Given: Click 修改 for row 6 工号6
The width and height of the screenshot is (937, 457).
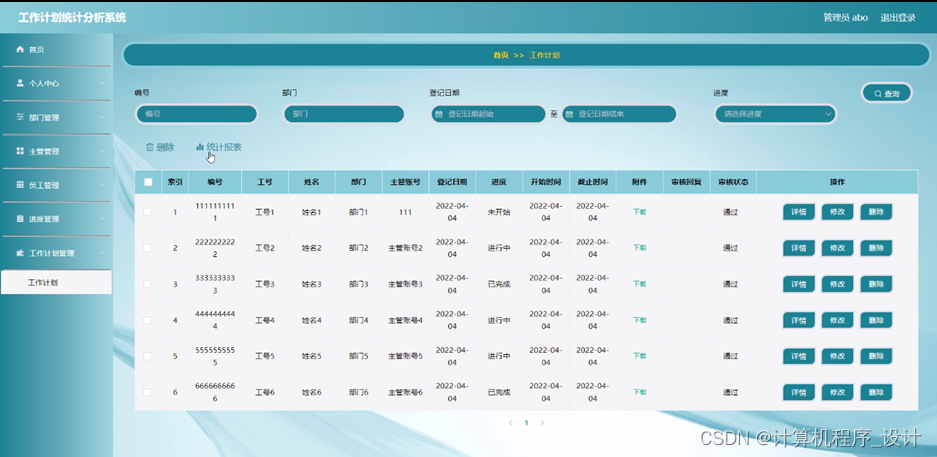Looking at the screenshot, I should click(837, 392).
